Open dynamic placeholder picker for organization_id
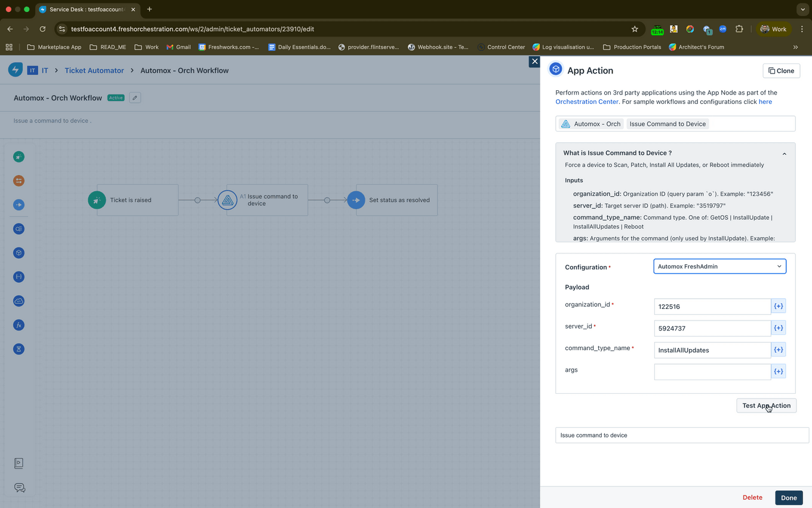The height and width of the screenshot is (508, 812). coord(779,305)
